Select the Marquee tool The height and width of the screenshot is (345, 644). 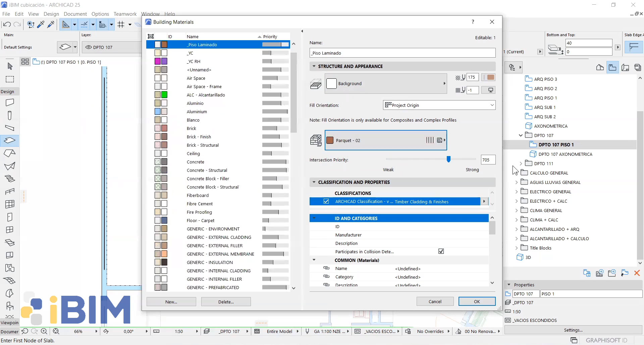tap(10, 79)
